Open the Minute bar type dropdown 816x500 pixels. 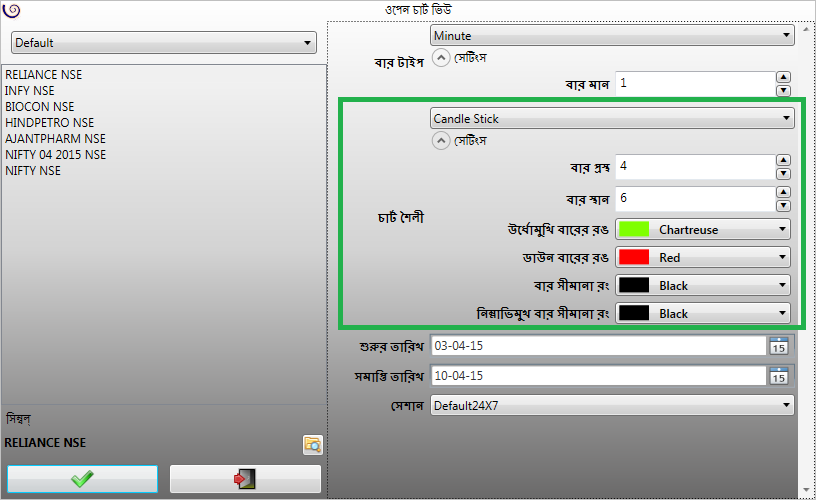tap(612, 35)
